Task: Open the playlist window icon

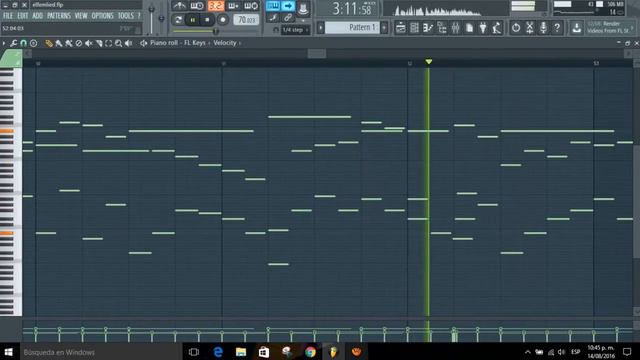Action: 400,28
